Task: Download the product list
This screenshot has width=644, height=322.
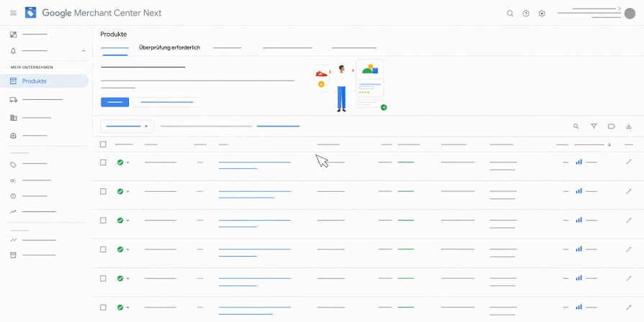Action: 628,126
